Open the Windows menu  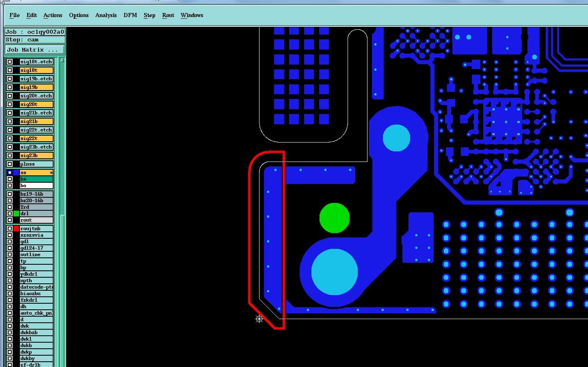pyautogui.click(x=192, y=15)
